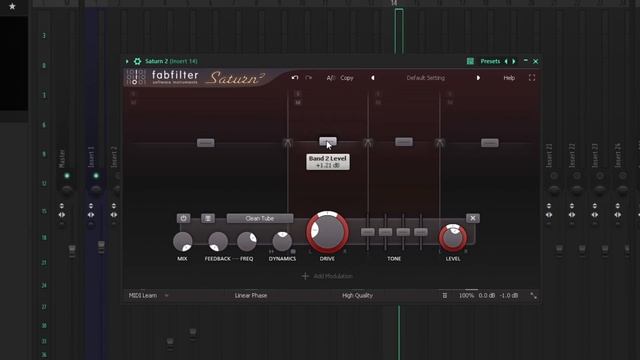This screenshot has width=640, height=360.
Task: Click the fourth Tone slider
Action: 421,232
